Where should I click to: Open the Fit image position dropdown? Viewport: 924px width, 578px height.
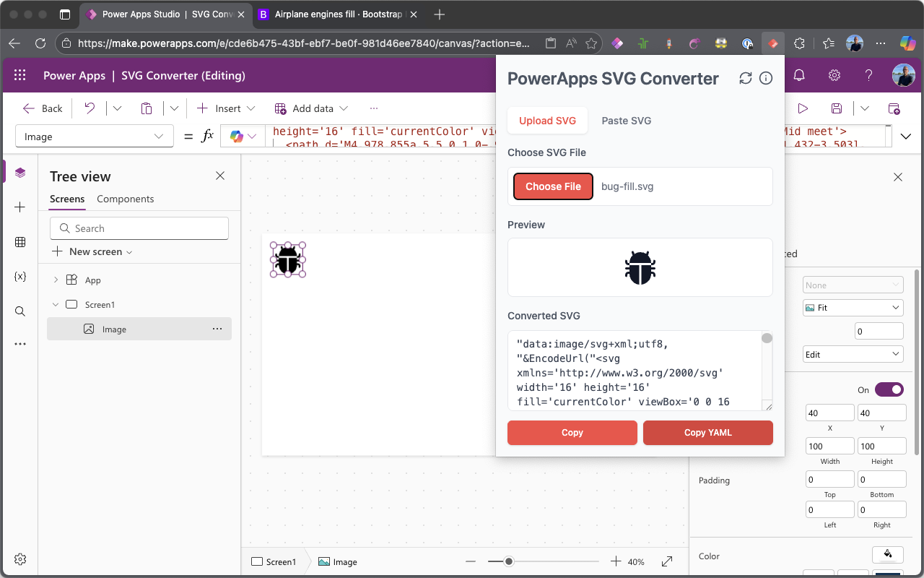pos(853,308)
